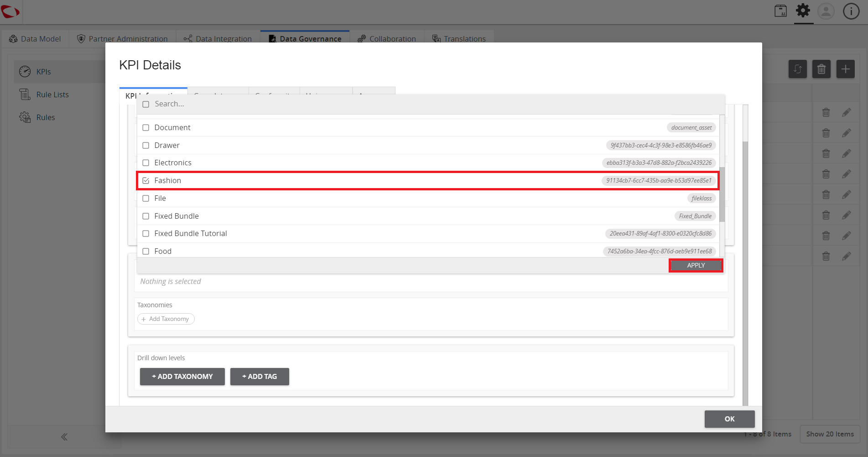Open the settings gear icon
The width and height of the screenshot is (868, 457).
click(x=803, y=11)
